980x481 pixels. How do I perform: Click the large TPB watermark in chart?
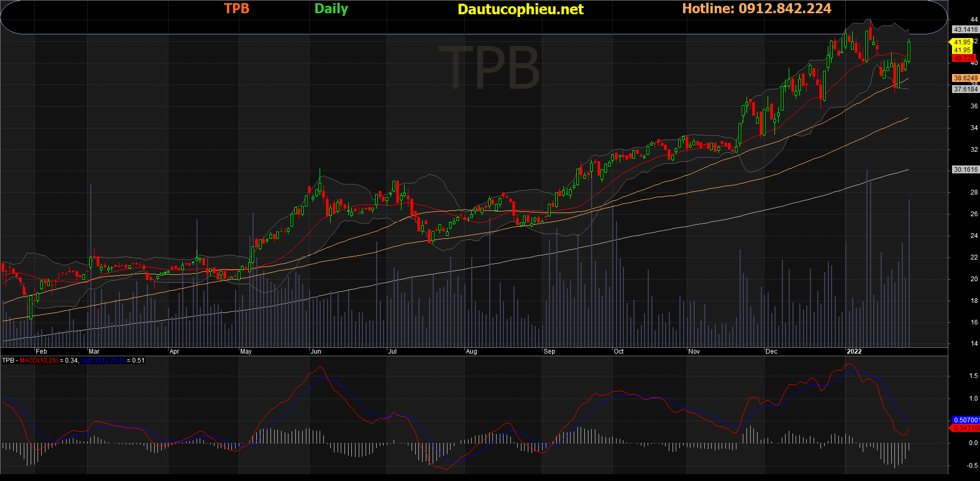(x=489, y=68)
